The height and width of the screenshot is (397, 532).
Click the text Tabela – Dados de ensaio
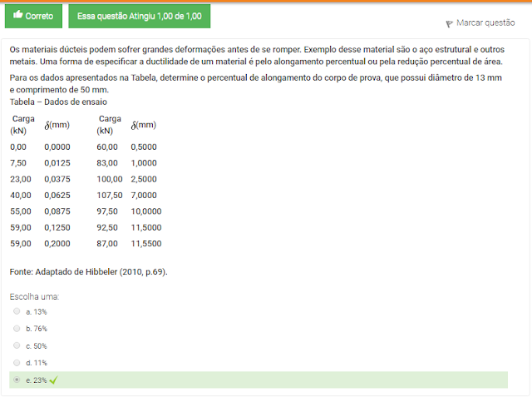(58, 102)
